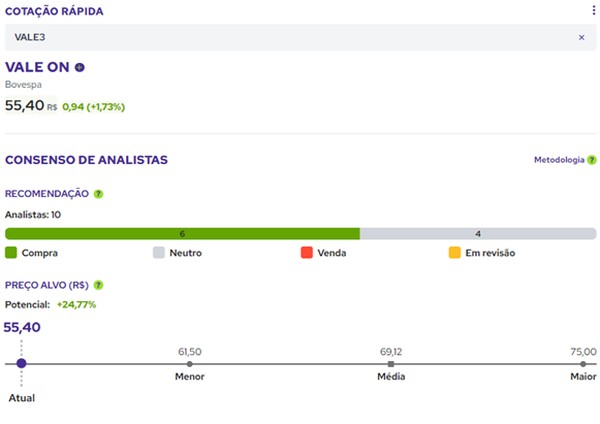Click the Recomendação help icon

(x=98, y=194)
